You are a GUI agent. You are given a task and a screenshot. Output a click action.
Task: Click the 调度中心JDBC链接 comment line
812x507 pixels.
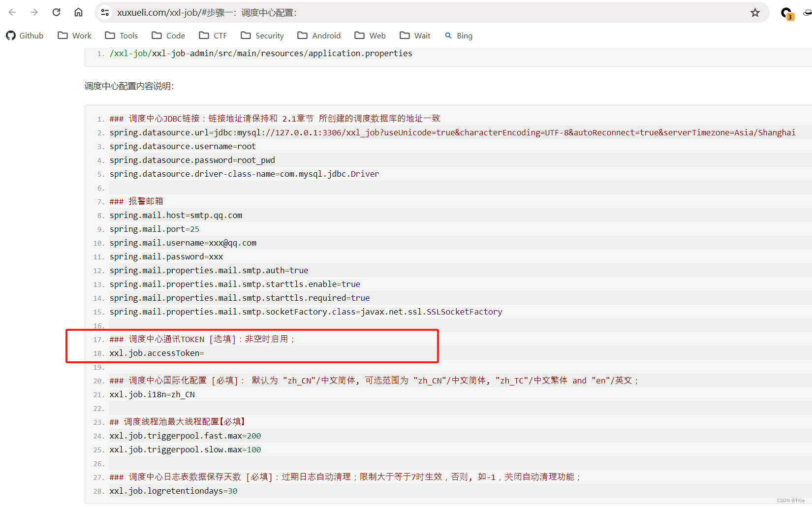point(275,119)
